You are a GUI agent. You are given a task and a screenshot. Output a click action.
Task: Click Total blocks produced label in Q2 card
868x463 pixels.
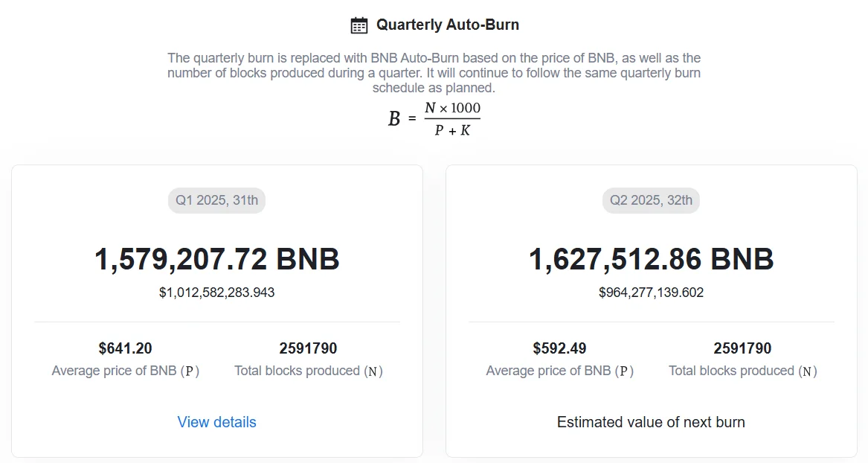743,371
